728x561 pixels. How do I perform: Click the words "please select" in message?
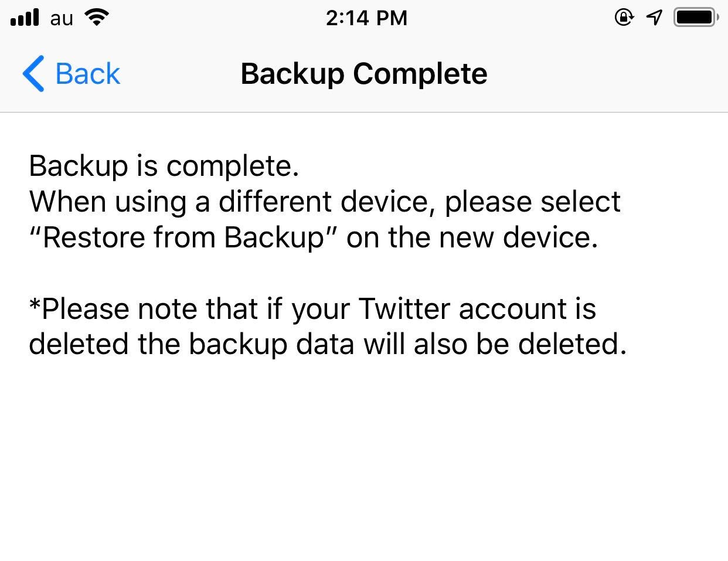coord(532,202)
